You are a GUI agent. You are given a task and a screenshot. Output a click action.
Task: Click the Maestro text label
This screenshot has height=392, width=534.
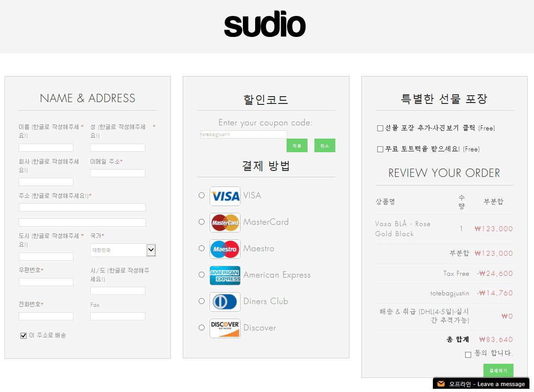click(259, 248)
